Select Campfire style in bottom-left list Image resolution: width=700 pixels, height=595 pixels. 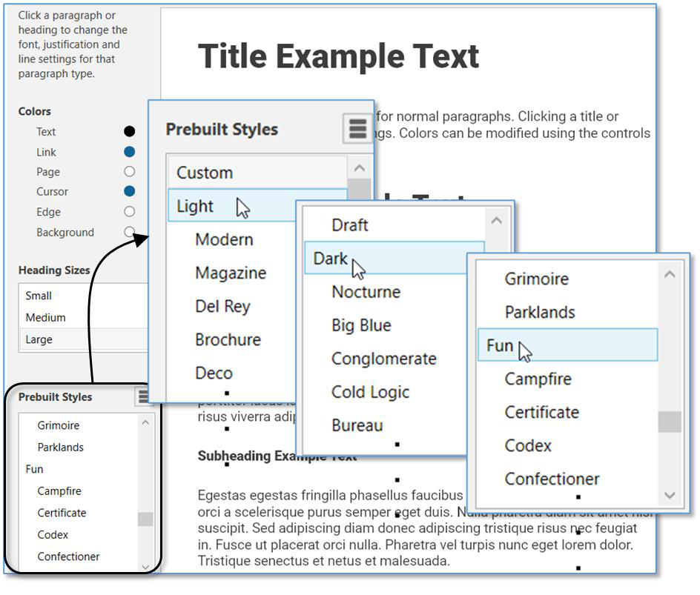(59, 491)
